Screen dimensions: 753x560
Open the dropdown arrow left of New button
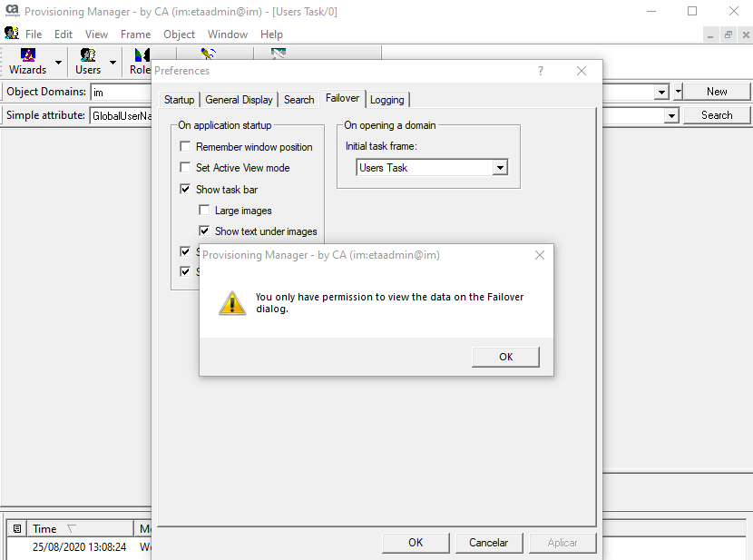[661, 92]
